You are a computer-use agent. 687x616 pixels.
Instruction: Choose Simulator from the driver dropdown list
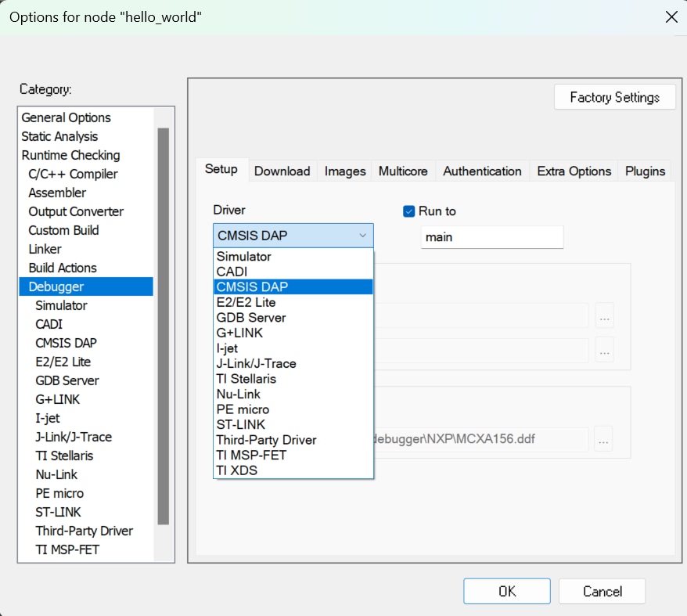coord(244,257)
